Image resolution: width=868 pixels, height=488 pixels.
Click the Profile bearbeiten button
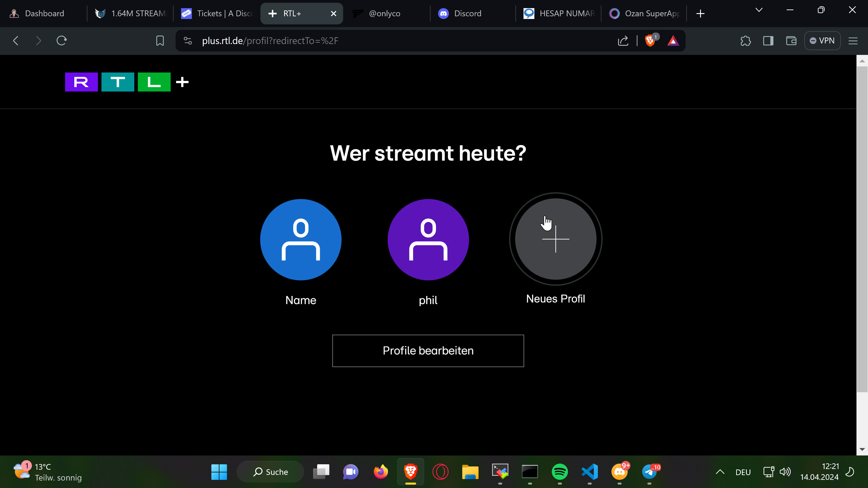click(x=428, y=351)
